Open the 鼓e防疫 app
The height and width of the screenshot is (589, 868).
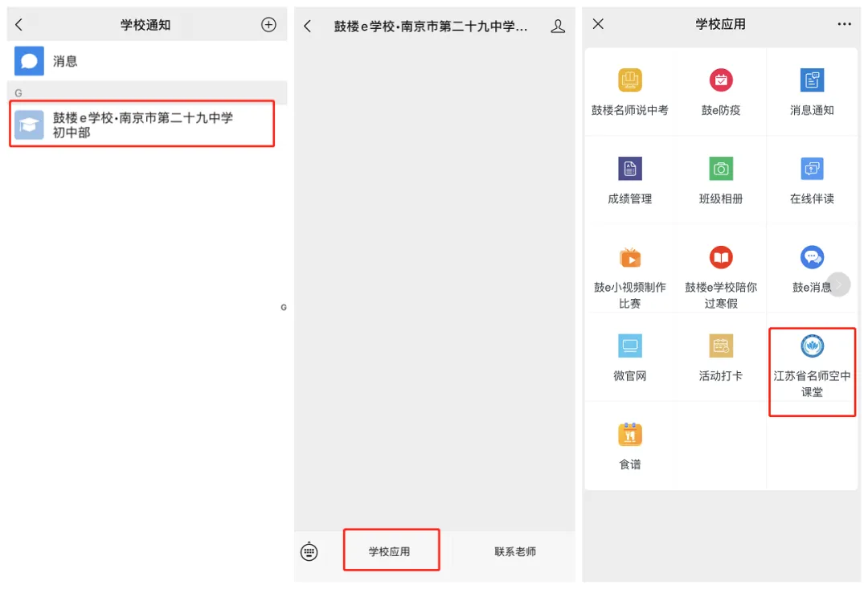[x=721, y=90]
